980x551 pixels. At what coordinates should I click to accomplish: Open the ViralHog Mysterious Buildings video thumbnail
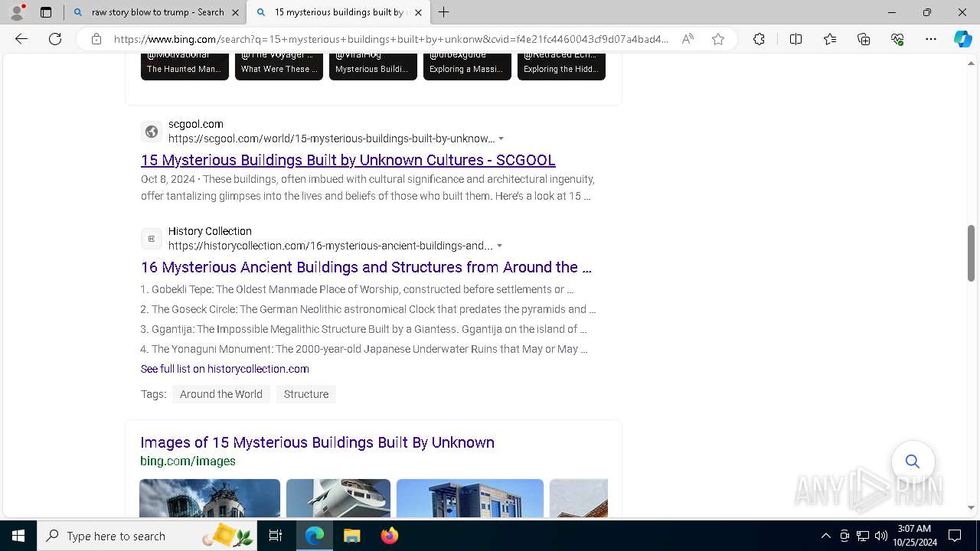[373, 67]
